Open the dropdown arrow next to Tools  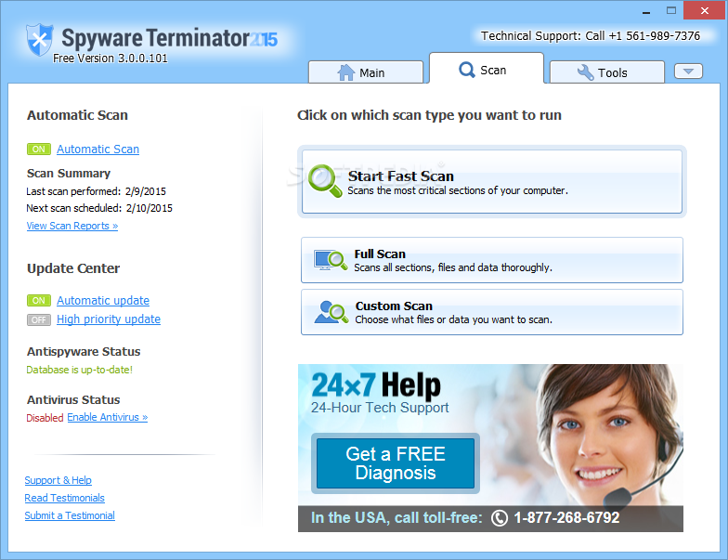point(689,71)
